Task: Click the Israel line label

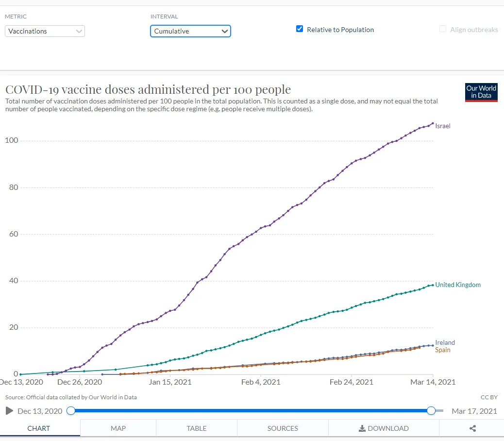Action: pyautogui.click(x=443, y=126)
